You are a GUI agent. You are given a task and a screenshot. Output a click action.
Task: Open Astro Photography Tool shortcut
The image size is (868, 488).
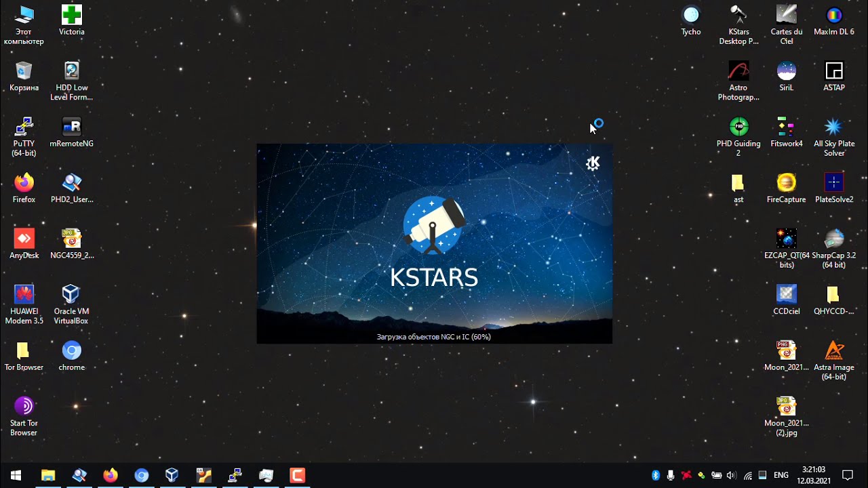738,81
